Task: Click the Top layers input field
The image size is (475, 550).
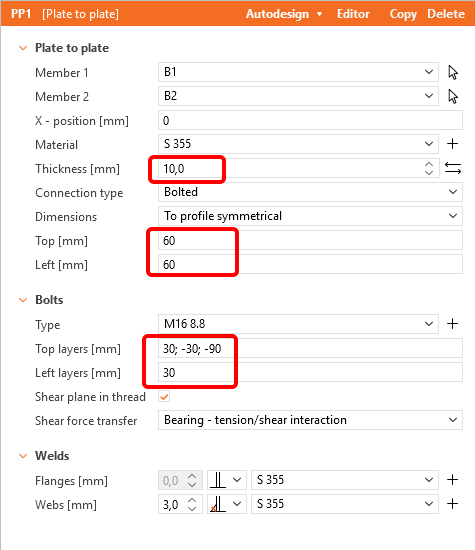Action: point(310,348)
